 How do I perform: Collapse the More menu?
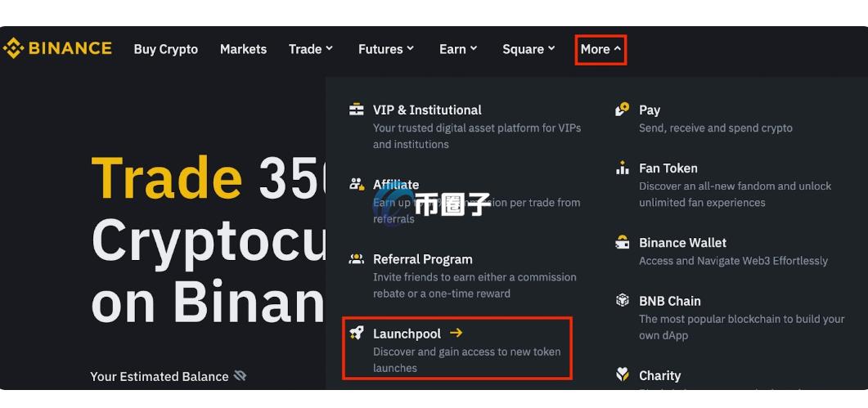pos(600,49)
